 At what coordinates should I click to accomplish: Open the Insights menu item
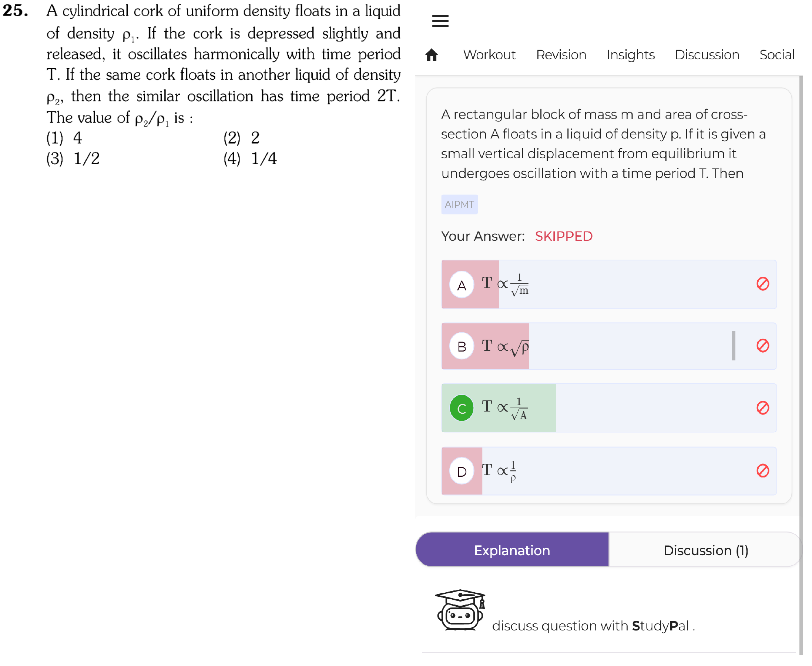[x=630, y=55]
